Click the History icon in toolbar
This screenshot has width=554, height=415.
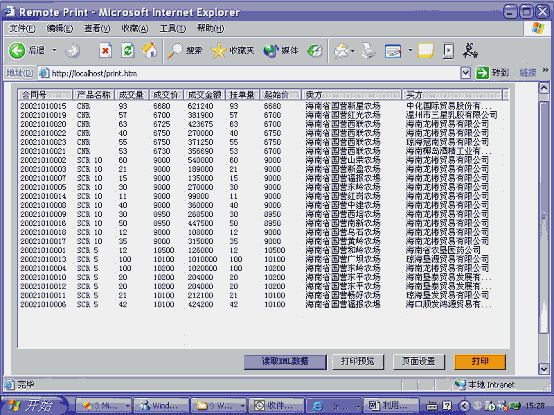pos(315,51)
